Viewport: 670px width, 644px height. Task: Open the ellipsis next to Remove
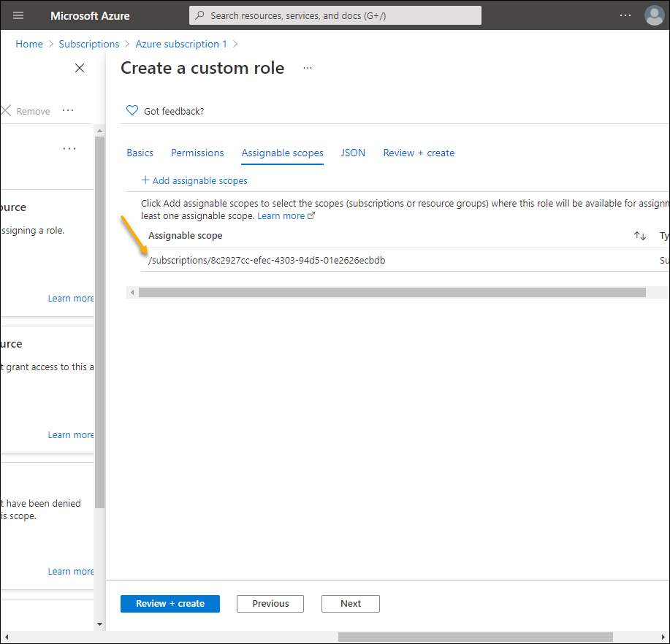[68, 111]
